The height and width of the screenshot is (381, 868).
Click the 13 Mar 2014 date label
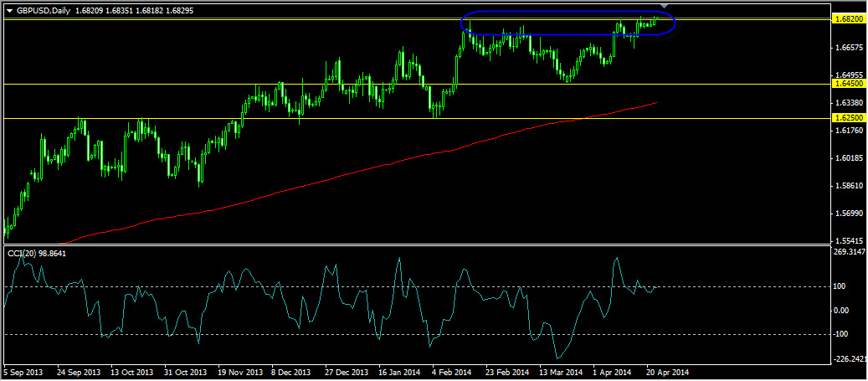coord(561,372)
